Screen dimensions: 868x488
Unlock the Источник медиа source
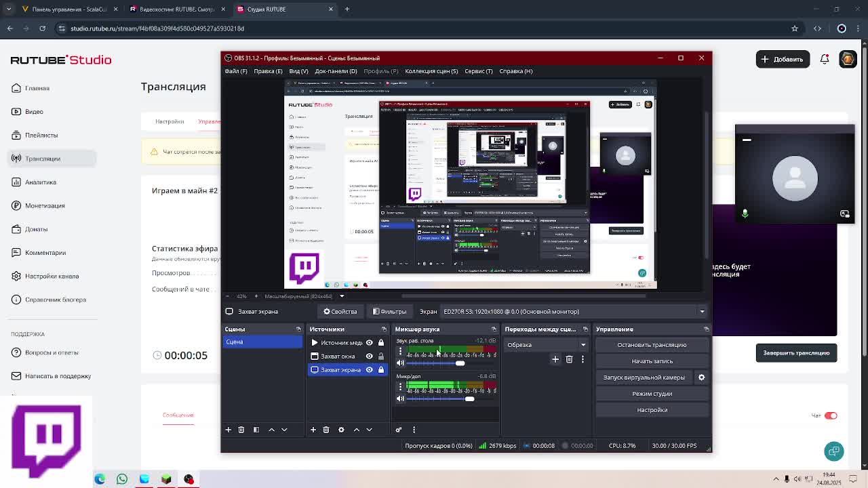[x=381, y=343]
